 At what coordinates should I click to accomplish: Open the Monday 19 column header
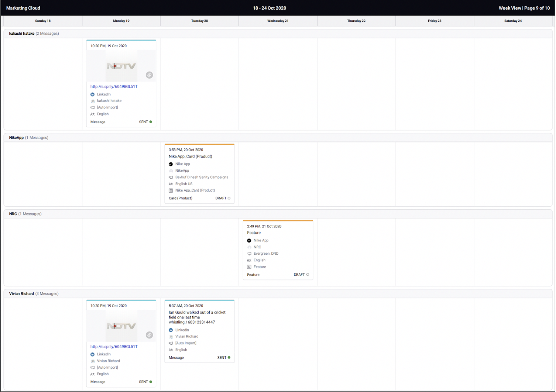click(121, 21)
